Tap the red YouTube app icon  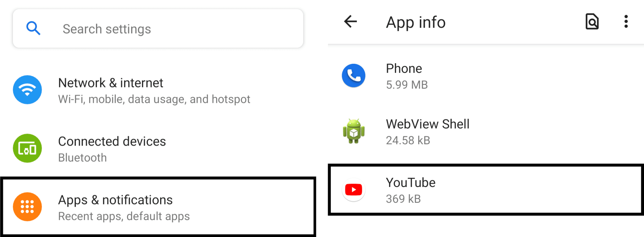pyautogui.click(x=354, y=190)
